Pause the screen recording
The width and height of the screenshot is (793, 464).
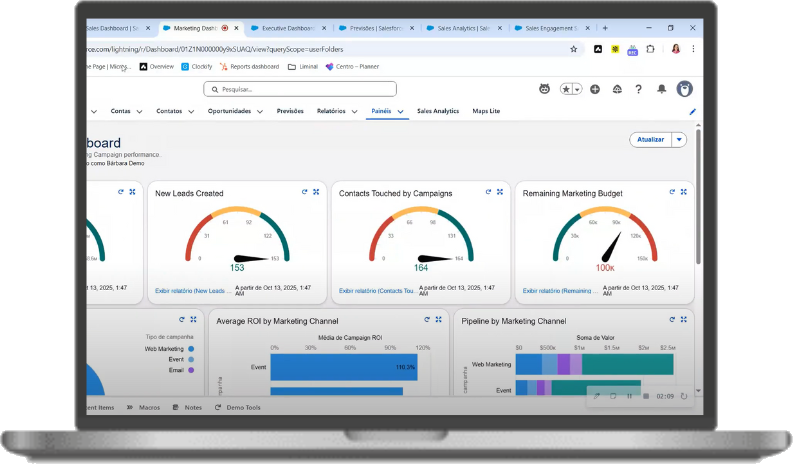(x=630, y=396)
